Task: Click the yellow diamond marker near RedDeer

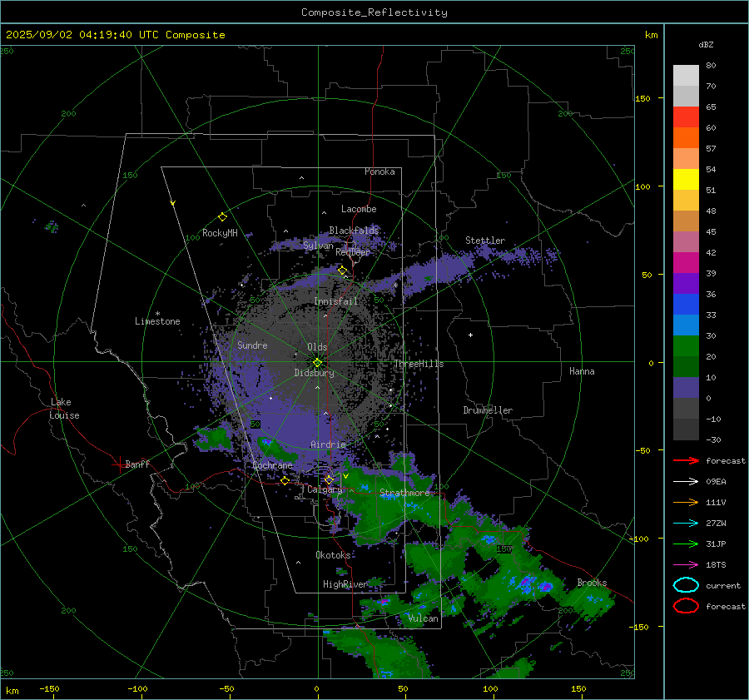Action: click(x=342, y=271)
